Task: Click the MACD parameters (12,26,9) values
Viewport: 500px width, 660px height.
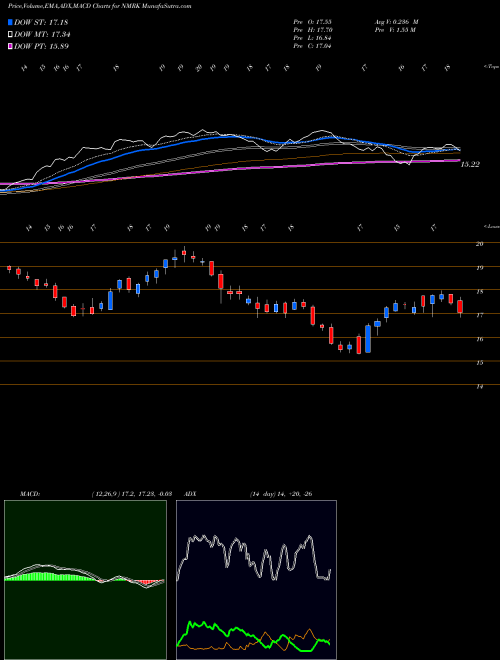Action: click(x=131, y=494)
